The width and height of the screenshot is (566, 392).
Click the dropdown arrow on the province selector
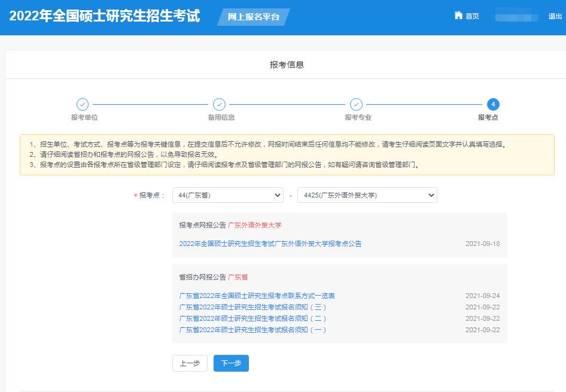tap(277, 195)
